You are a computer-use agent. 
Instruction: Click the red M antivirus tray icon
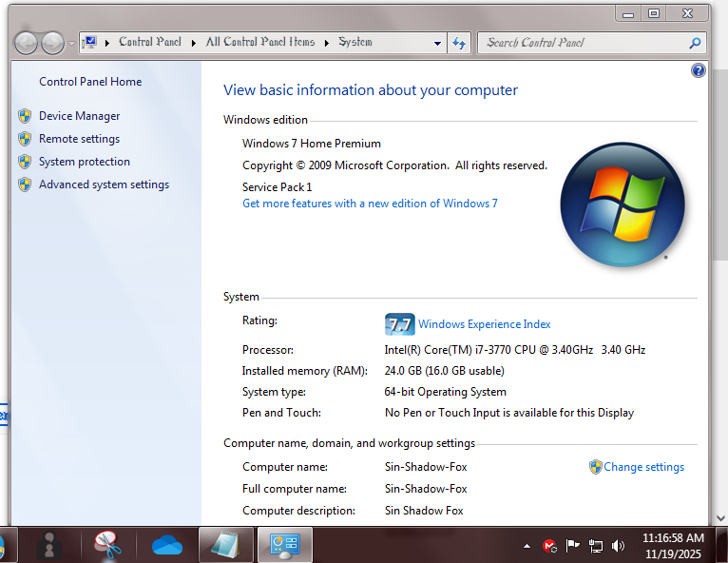point(549,546)
